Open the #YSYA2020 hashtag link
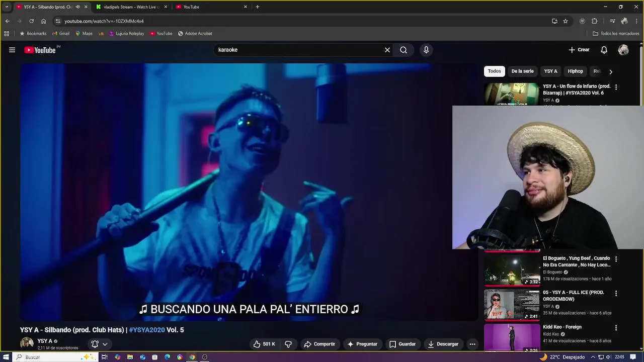 [x=147, y=330]
